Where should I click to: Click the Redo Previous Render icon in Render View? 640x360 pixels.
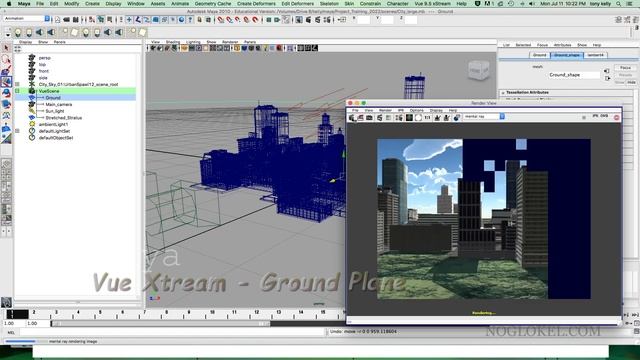(x=352, y=118)
